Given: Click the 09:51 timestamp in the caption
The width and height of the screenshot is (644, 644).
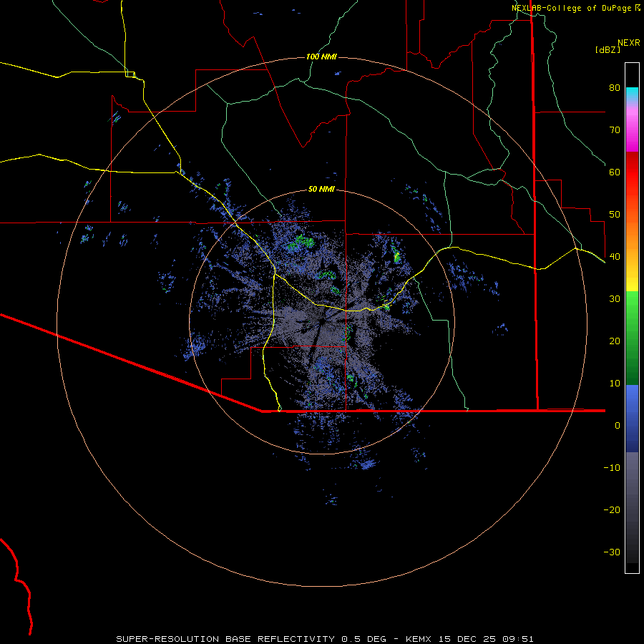Looking at the screenshot, I should click(x=517, y=639).
